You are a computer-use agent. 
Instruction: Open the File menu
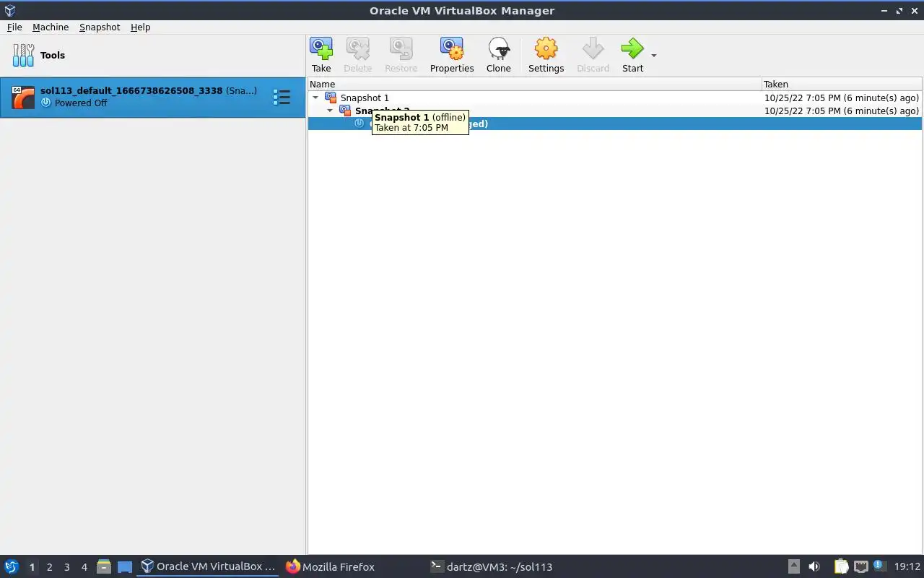pos(14,27)
